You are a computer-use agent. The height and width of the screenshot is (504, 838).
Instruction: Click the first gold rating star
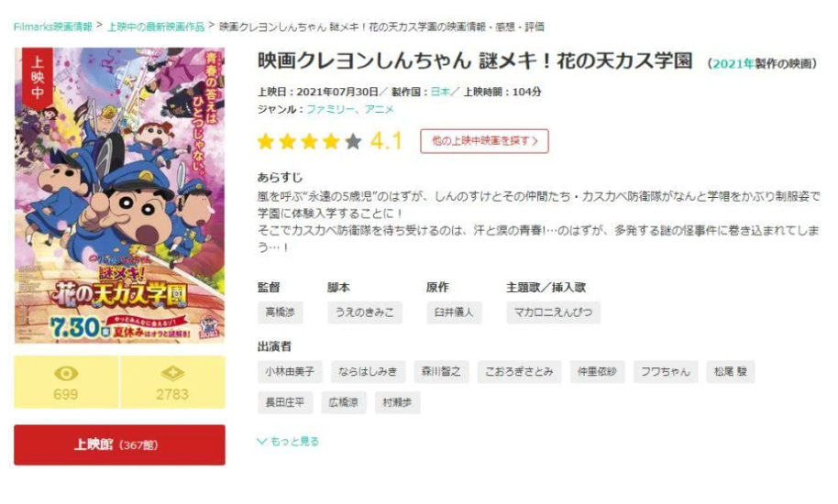coord(266,141)
